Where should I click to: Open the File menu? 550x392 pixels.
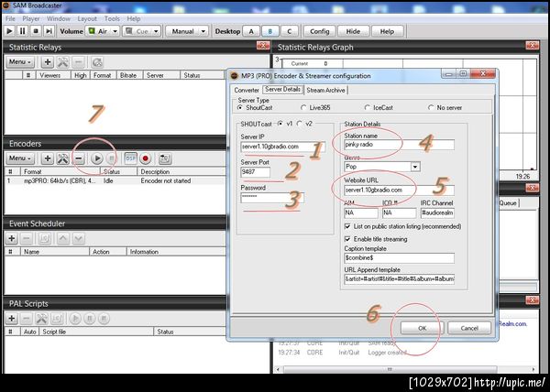[10, 18]
